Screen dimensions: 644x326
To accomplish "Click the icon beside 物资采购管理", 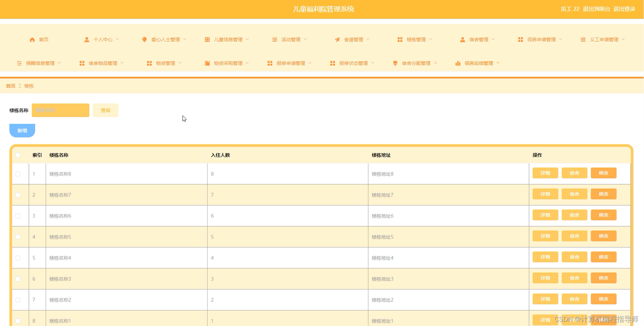I will click(207, 63).
